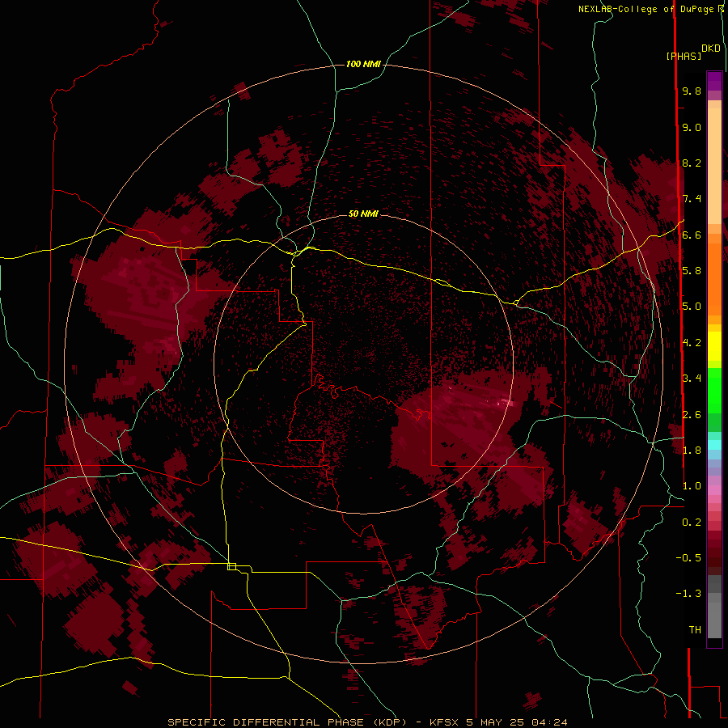The width and height of the screenshot is (728, 728).
Task: Click the 50 NMI range ring label
Action: 363,214
